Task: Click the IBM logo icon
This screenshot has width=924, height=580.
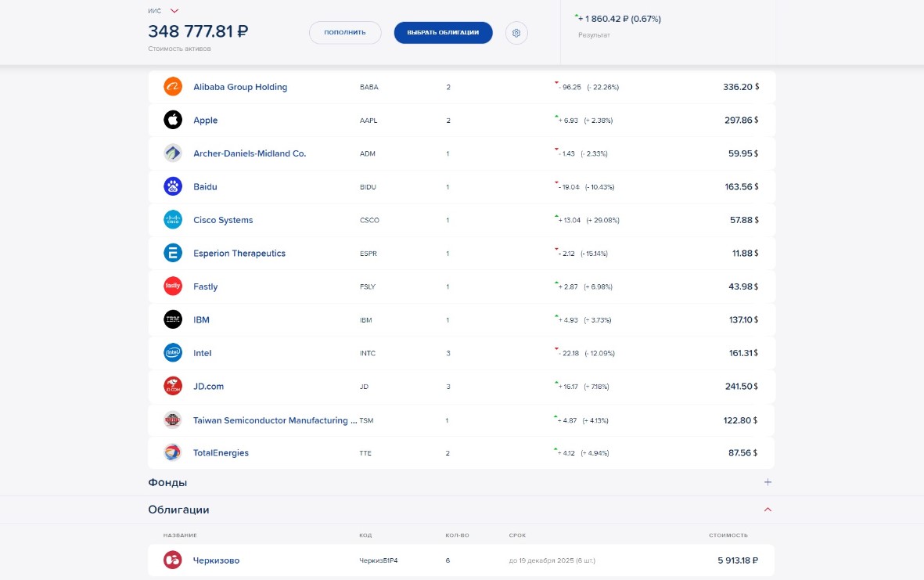Action: [x=173, y=319]
